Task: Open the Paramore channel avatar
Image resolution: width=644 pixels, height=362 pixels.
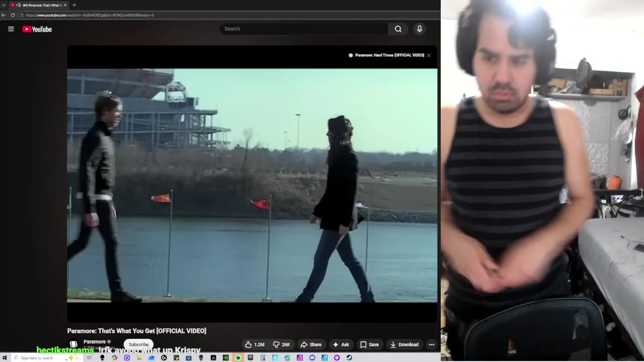Action: coord(73,345)
